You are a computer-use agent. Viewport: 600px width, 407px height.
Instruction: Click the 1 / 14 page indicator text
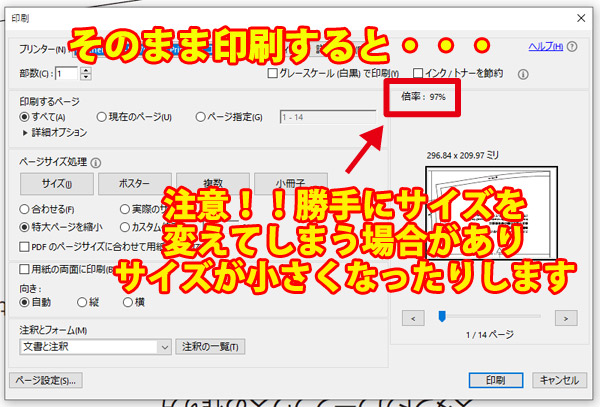tap(489, 335)
